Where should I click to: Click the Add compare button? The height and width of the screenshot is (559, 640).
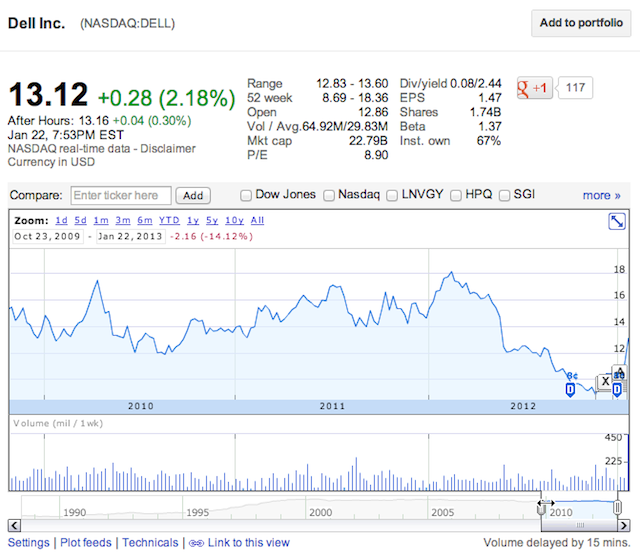point(193,195)
